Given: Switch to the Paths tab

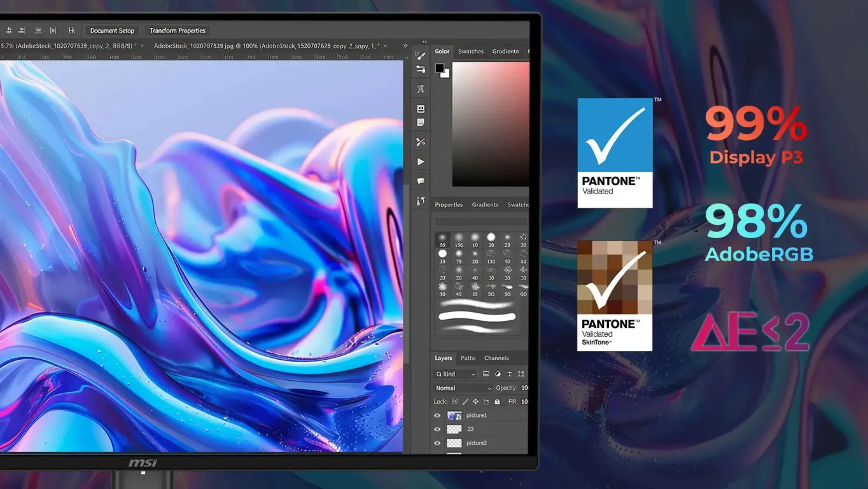Looking at the screenshot, I should pos(468,358).
